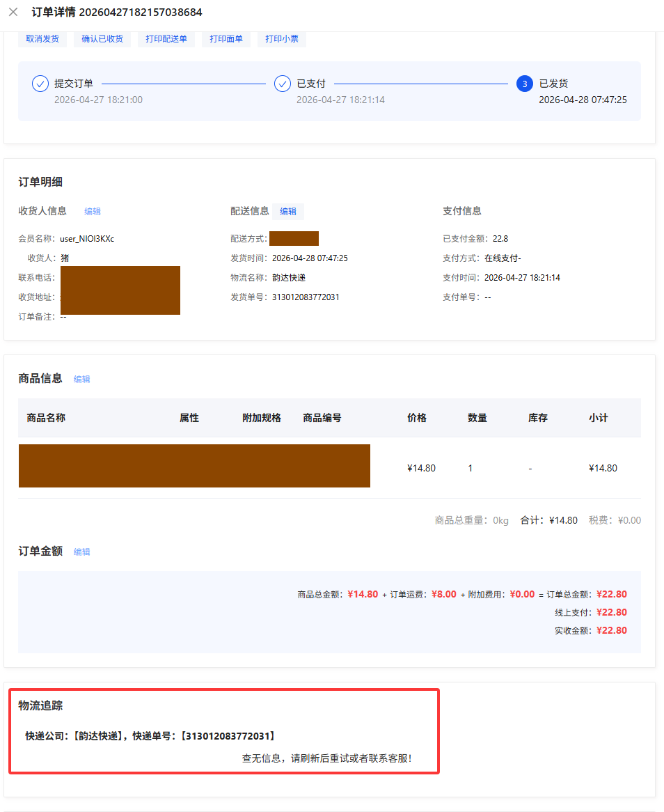Click the 发货单号 value in 配送信息
This screenshot has height=812, width=664.
coord(306,297)
